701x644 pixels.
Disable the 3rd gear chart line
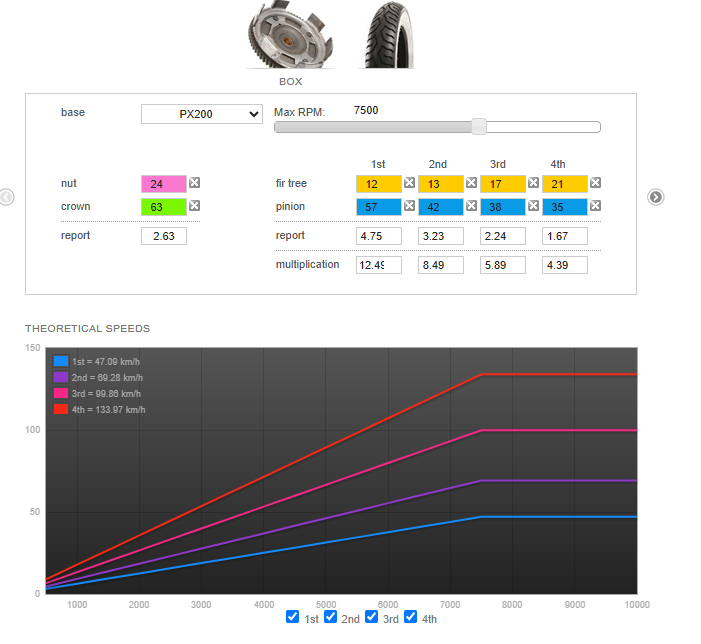pyautogui.click(x=371, y=617)
